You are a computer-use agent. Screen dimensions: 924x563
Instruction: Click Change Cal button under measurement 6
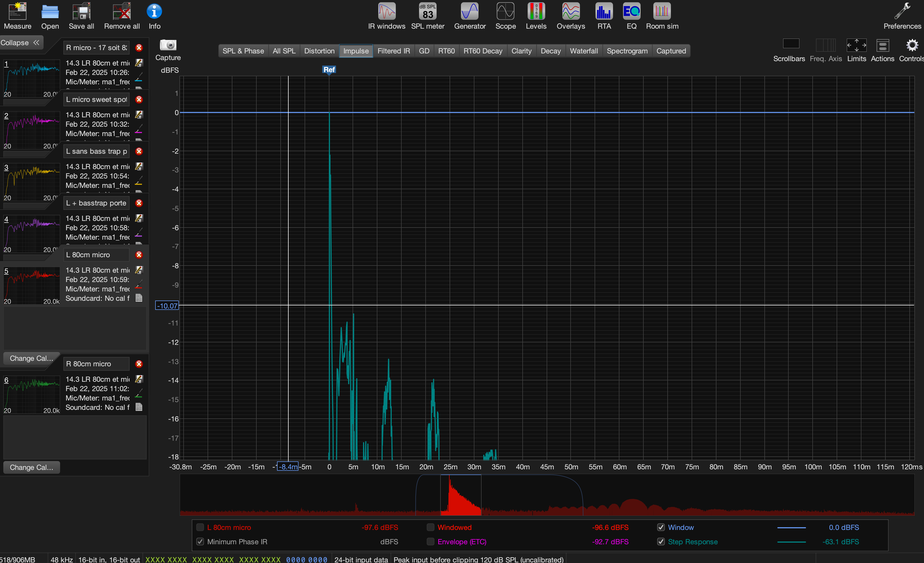pos(31,467)
